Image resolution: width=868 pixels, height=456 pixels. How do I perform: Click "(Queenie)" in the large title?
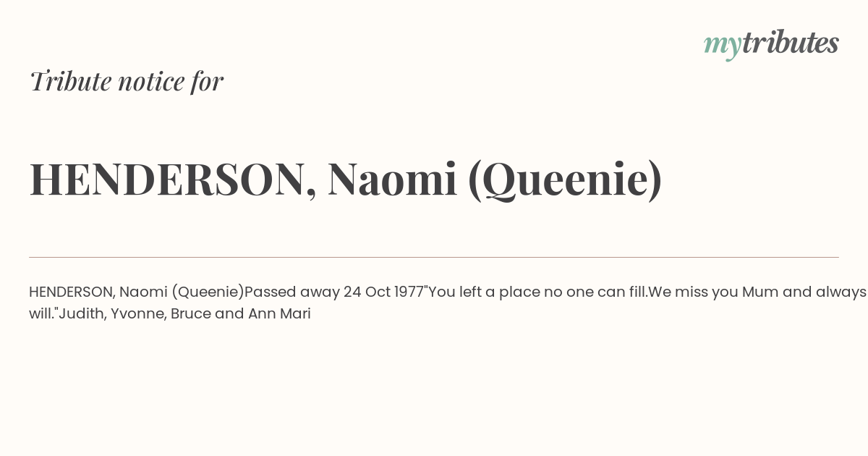coord(565,180)
